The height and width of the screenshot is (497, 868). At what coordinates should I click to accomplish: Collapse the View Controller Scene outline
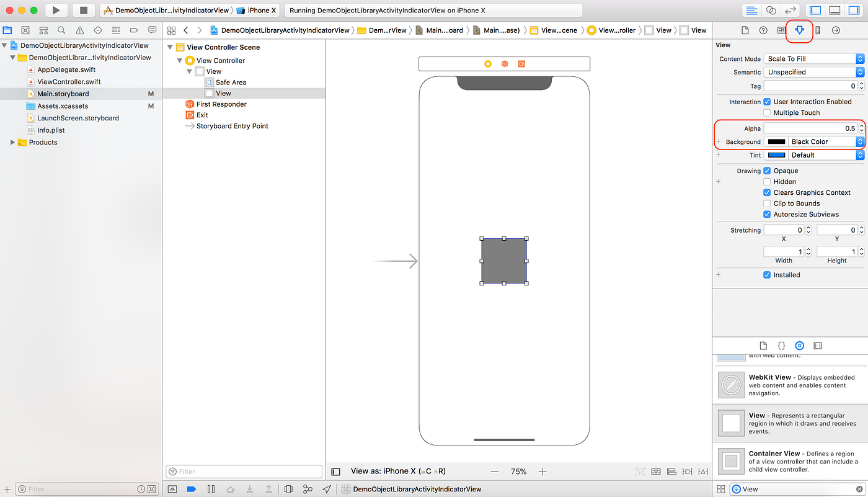click(x=170, y=47)
